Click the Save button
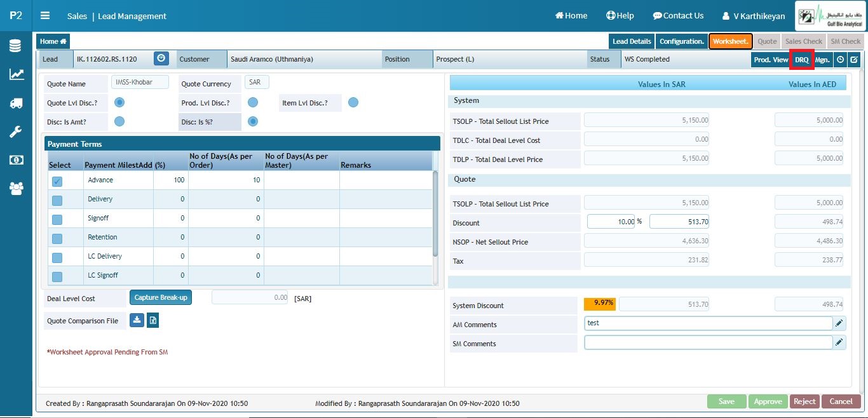 (x=726, y=401)
